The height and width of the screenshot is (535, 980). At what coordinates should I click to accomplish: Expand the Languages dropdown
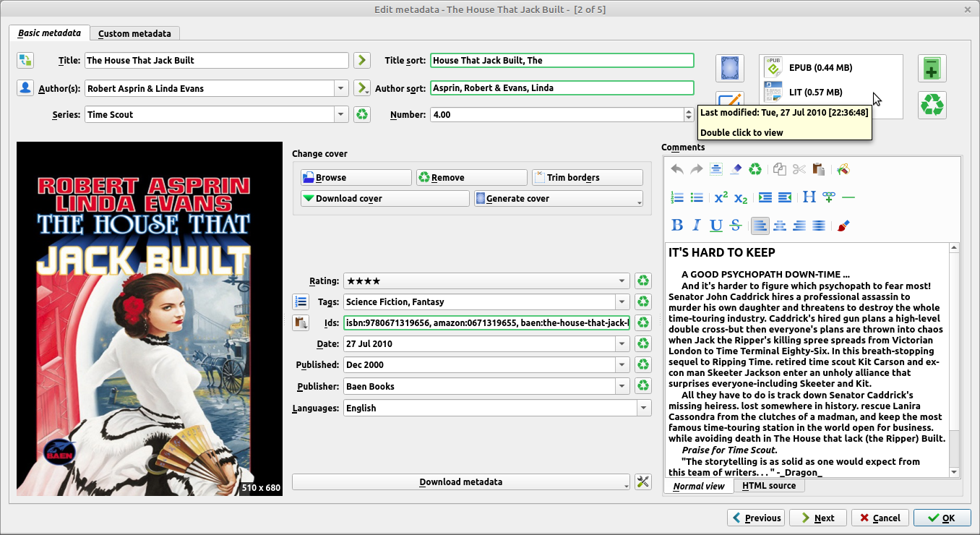[x=643, y=408]
